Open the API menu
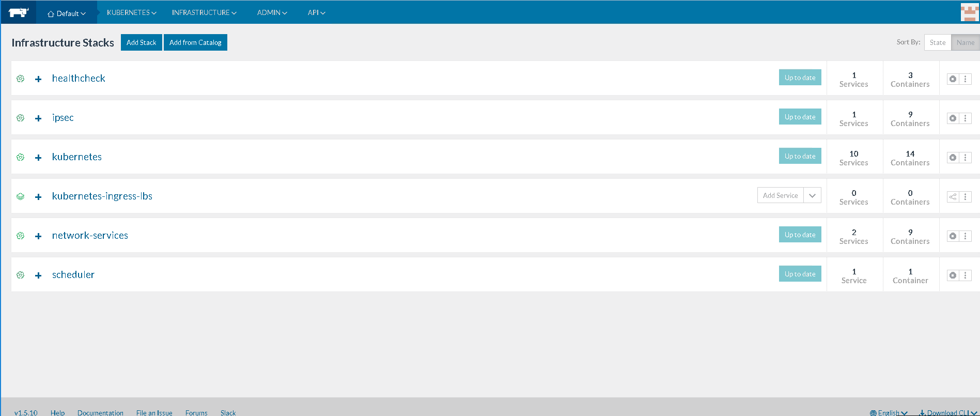 coord(316,12)
